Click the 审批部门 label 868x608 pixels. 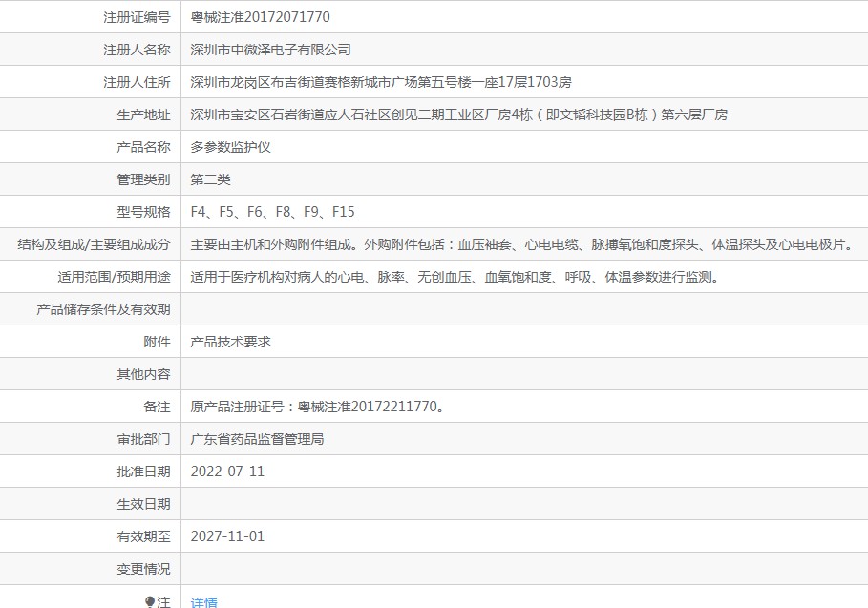click(143, 439)
